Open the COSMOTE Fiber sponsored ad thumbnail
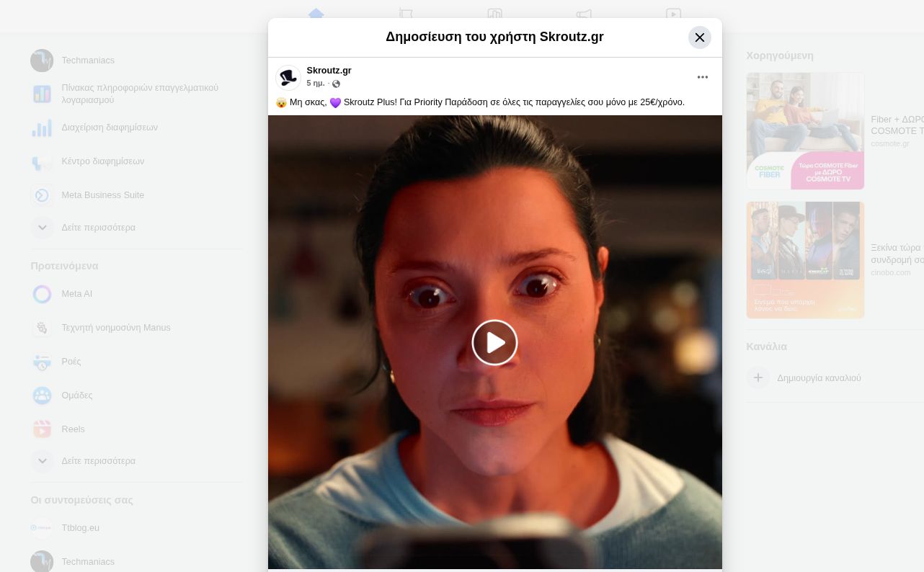 click(x=805, y=131)
